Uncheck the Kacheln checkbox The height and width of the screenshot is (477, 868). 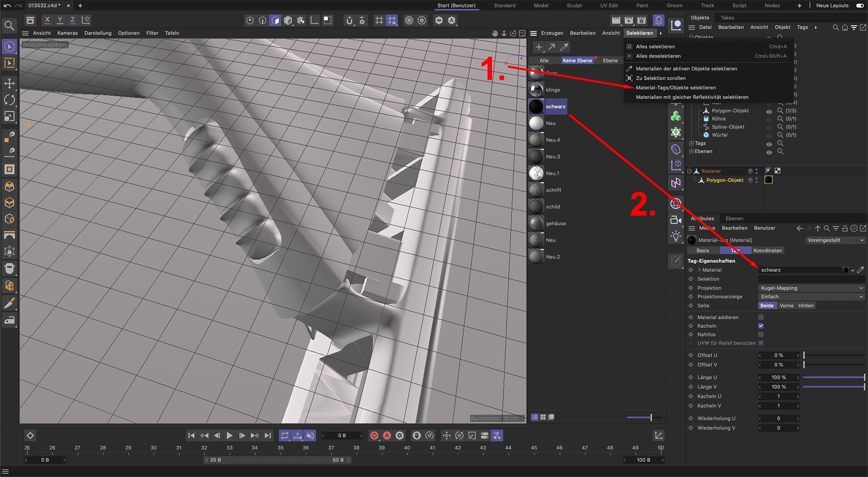pos(761,326)
